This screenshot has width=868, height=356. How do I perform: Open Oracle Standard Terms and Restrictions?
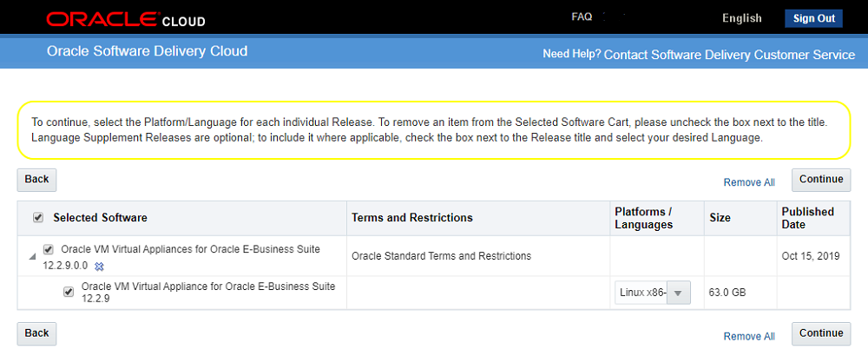441,256
